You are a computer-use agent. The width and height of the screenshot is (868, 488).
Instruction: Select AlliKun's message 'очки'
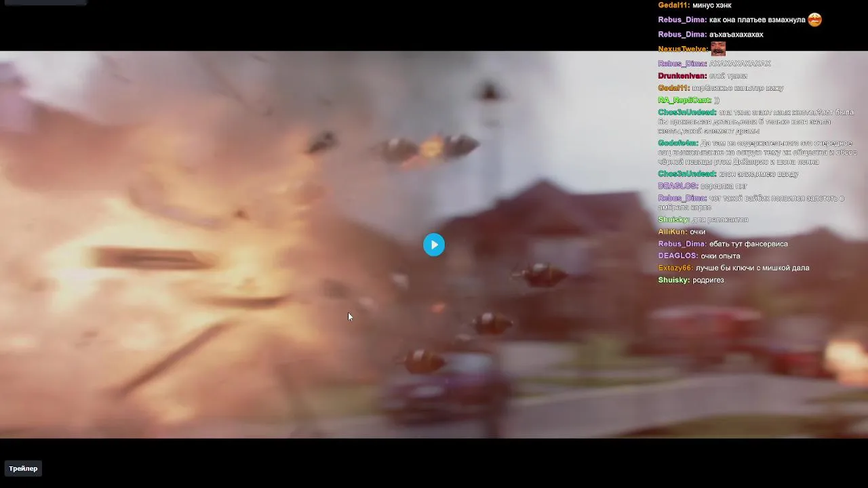coord(697,232)
